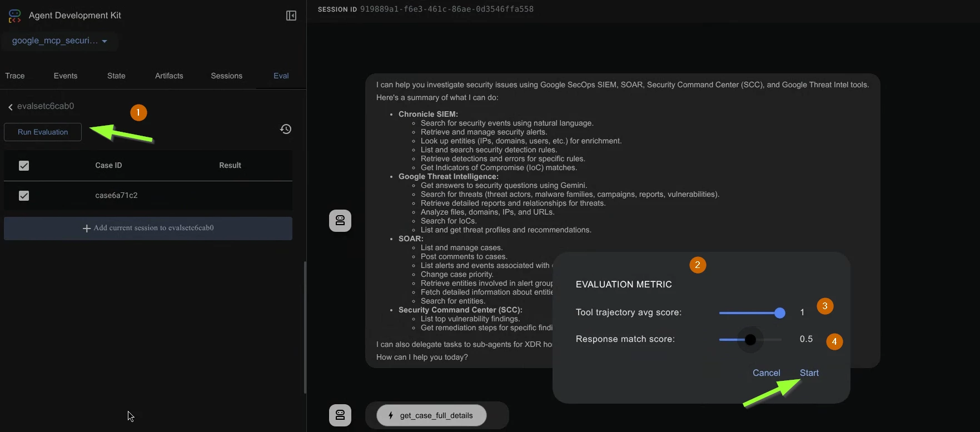The image size is (980, 432).
Task: Click the Google Threat Intelligence heading
Action: [x=448, y=176]
